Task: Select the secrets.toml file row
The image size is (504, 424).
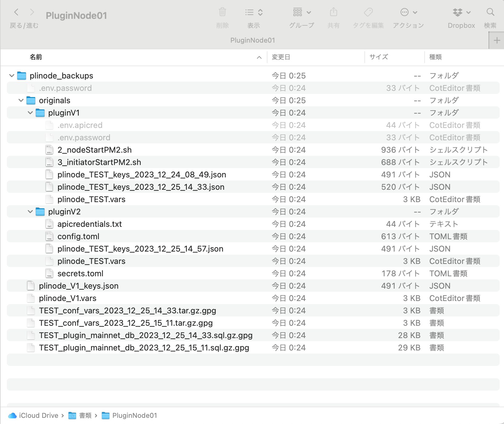Action: tap(81, 273)
